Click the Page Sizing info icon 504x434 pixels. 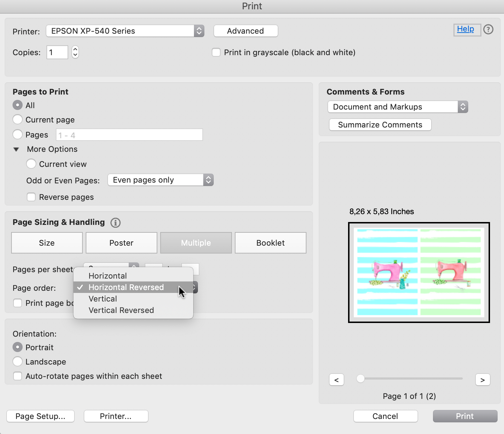115,223
